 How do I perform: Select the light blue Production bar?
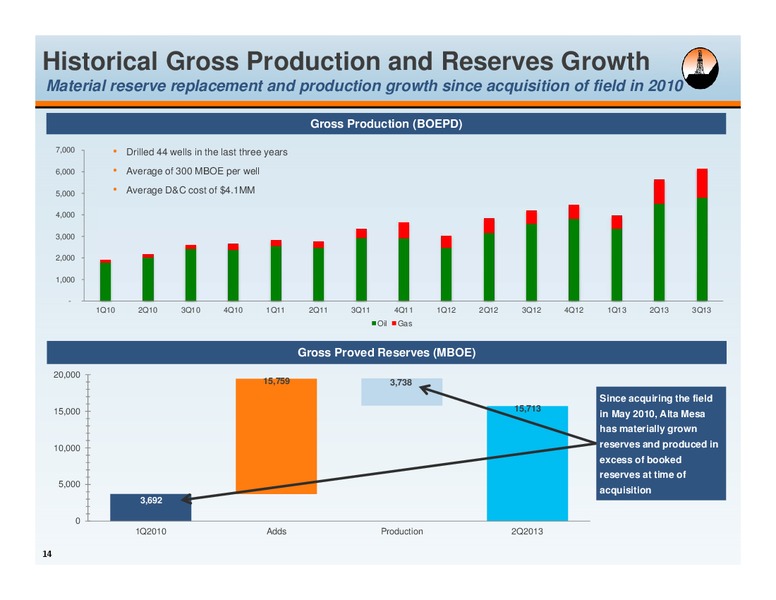pyautogui.click(x=401, y=392)
